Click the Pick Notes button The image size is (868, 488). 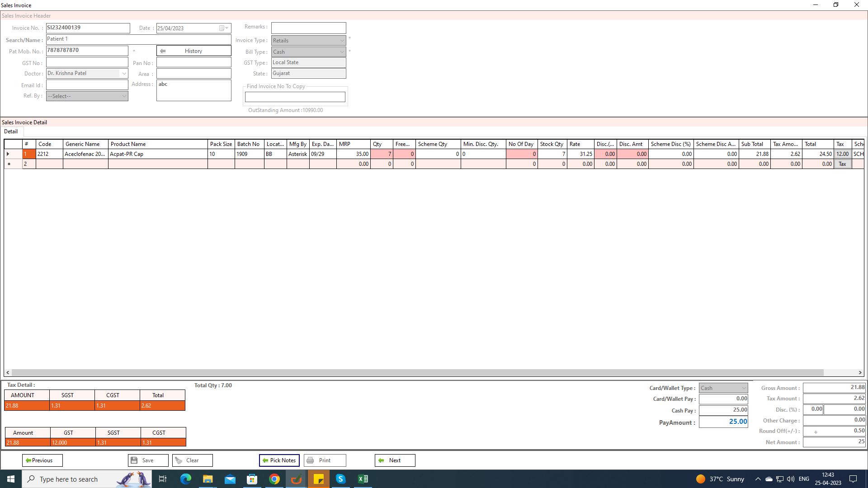tap(279, 460)
